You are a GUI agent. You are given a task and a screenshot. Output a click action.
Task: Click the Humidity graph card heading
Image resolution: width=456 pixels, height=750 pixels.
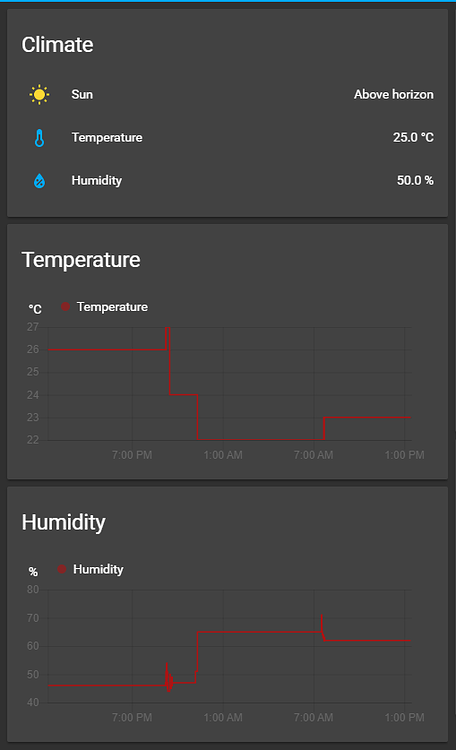64,522
